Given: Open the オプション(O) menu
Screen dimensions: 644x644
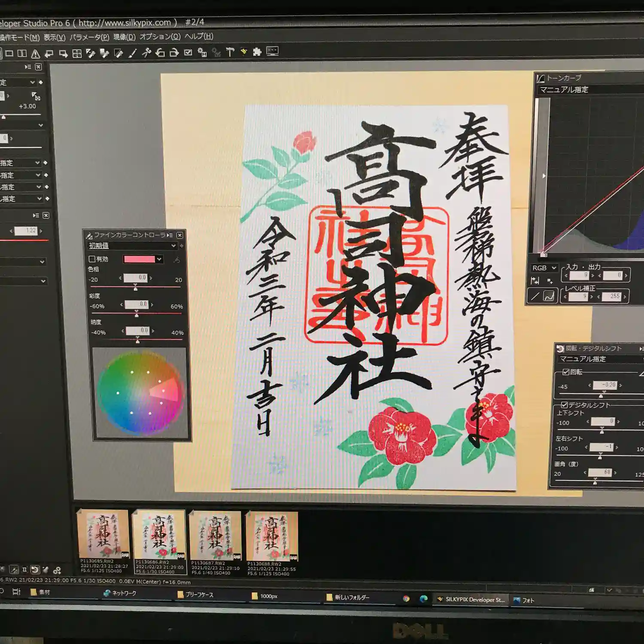Looking at the screenshot, I should (x=160, y=36).
